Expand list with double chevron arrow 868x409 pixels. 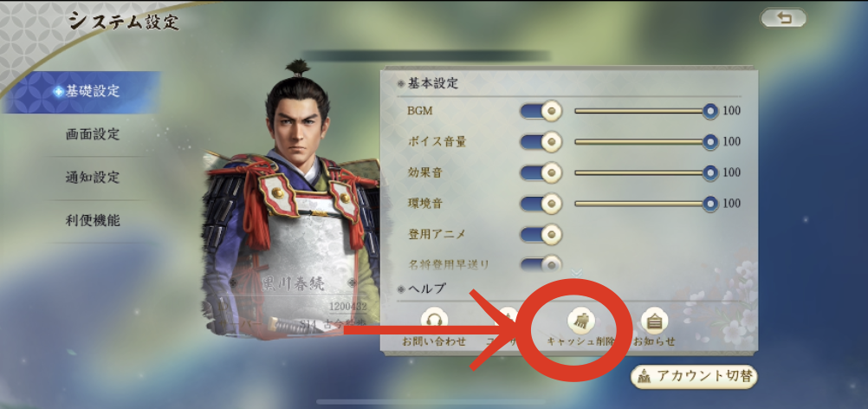[577, 272]
